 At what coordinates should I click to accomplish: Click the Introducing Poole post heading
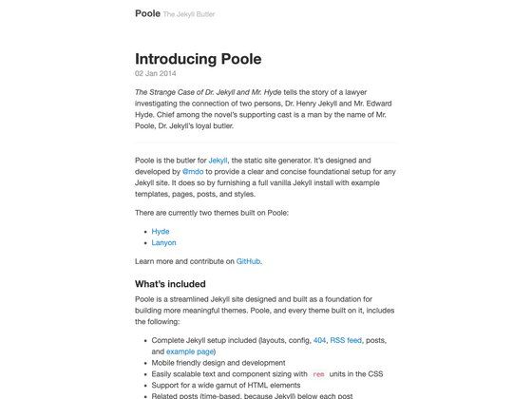pos(199,59)
